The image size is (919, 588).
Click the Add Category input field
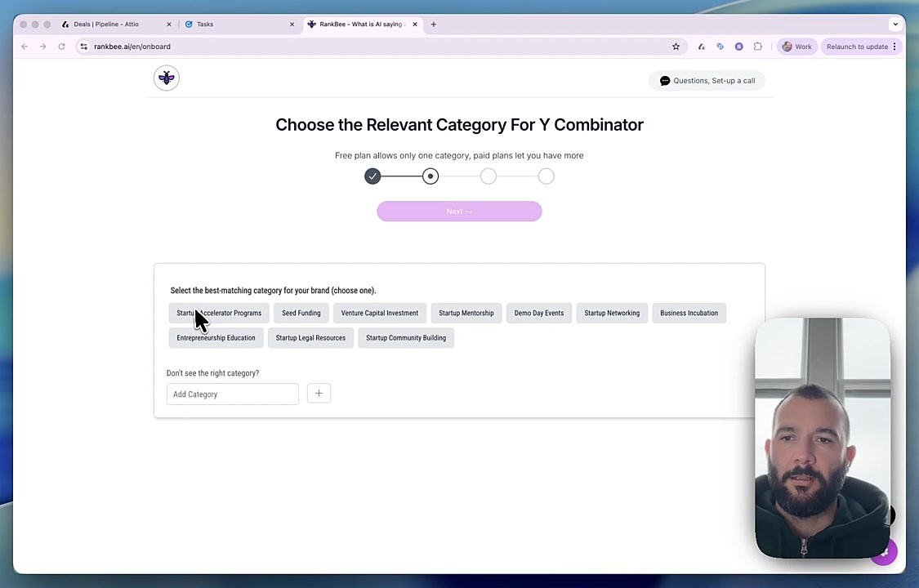232,394
